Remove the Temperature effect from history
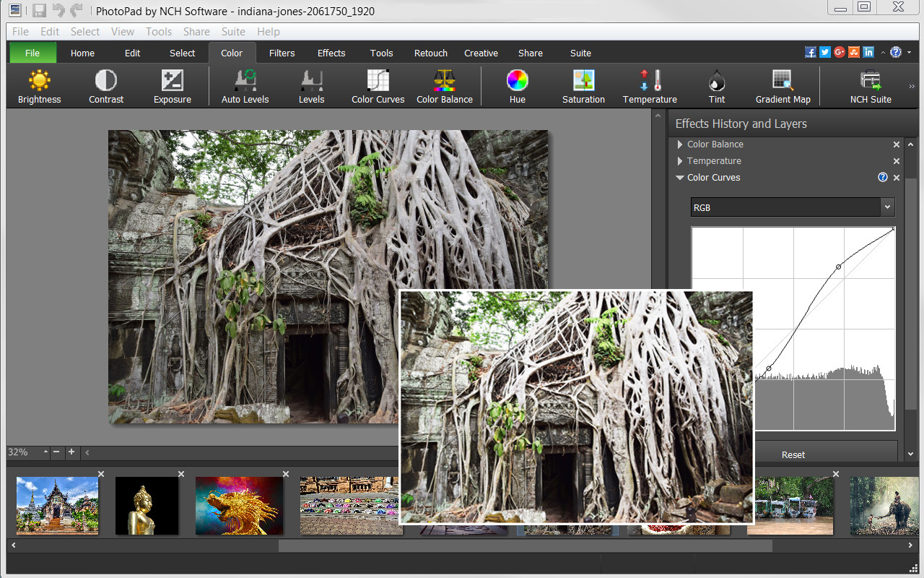The height and width of the screenshot is (578, 924). tap(896, 160)
